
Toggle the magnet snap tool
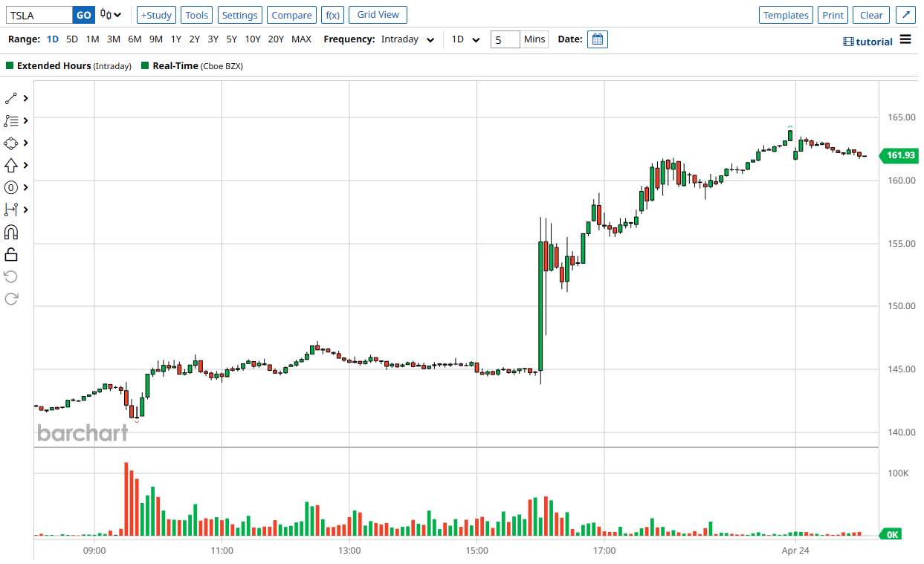click(10, 232)
